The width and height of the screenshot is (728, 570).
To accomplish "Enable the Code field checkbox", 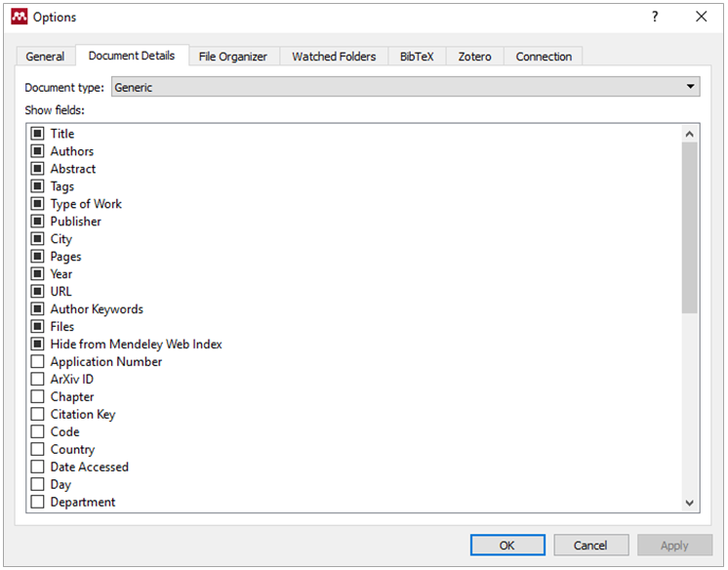I will click(37, 431).
